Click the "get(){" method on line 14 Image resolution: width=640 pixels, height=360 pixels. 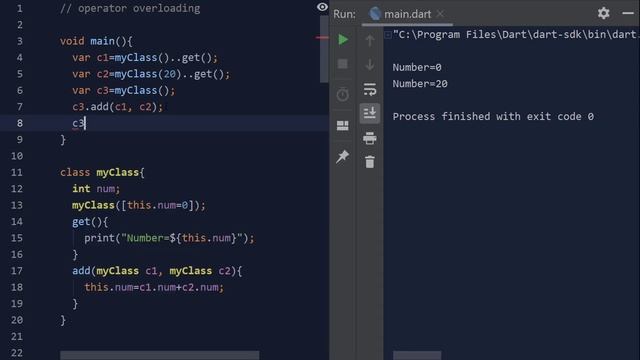coord(90,222)
